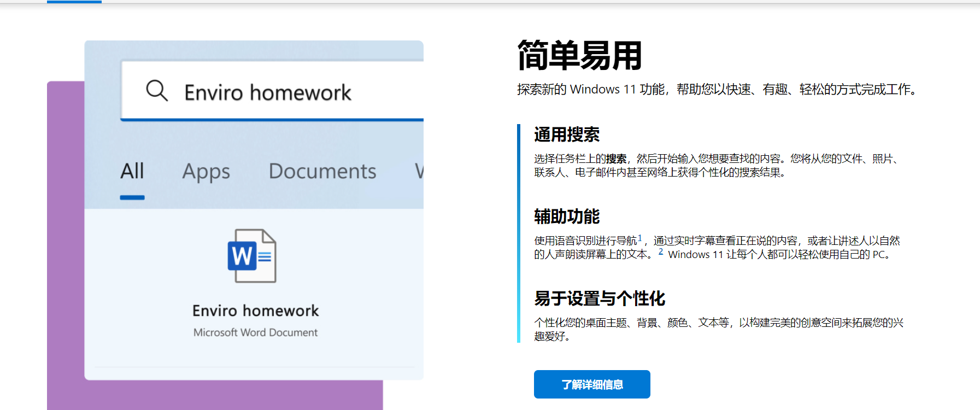Image resolution: width=980 pixels, height=410 pixels.
Task: Expand the 辅助功能 section heading
Action: coord(567,216)
